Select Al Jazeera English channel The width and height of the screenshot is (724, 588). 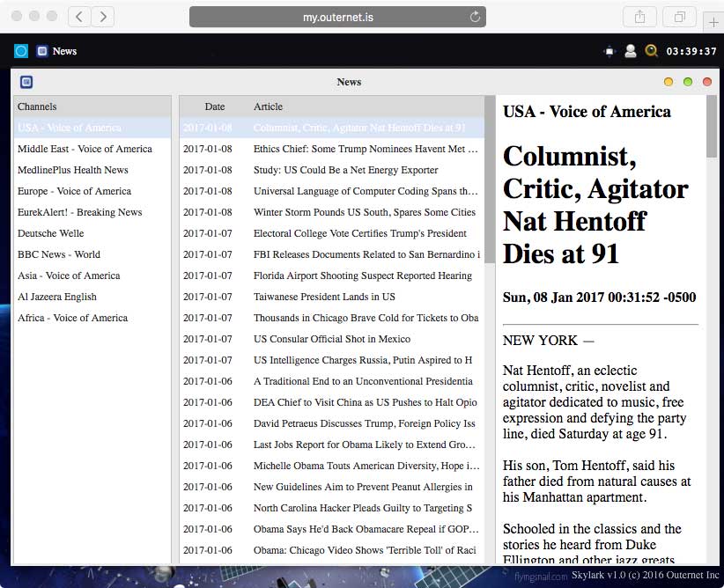tap(92, 297)
